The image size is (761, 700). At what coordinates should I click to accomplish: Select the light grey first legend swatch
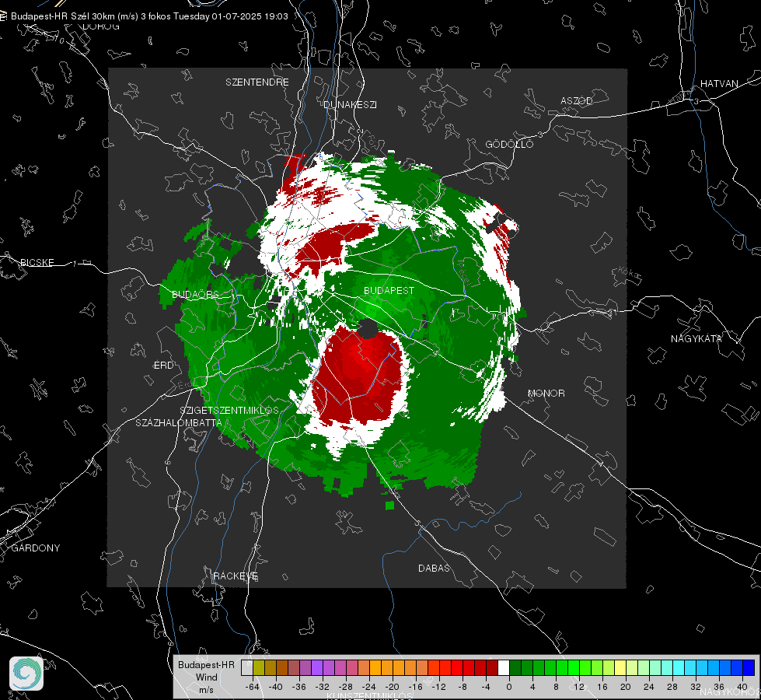(x=247, y=667)
